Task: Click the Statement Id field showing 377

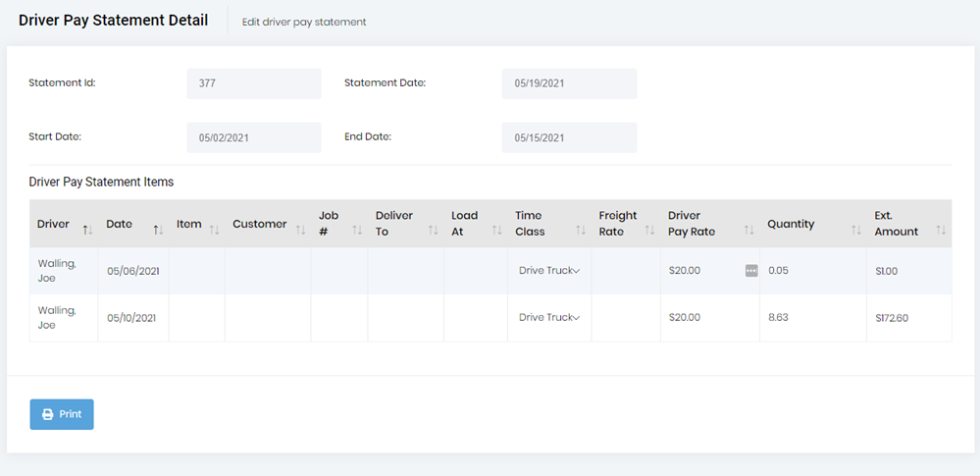Action: 254,83
